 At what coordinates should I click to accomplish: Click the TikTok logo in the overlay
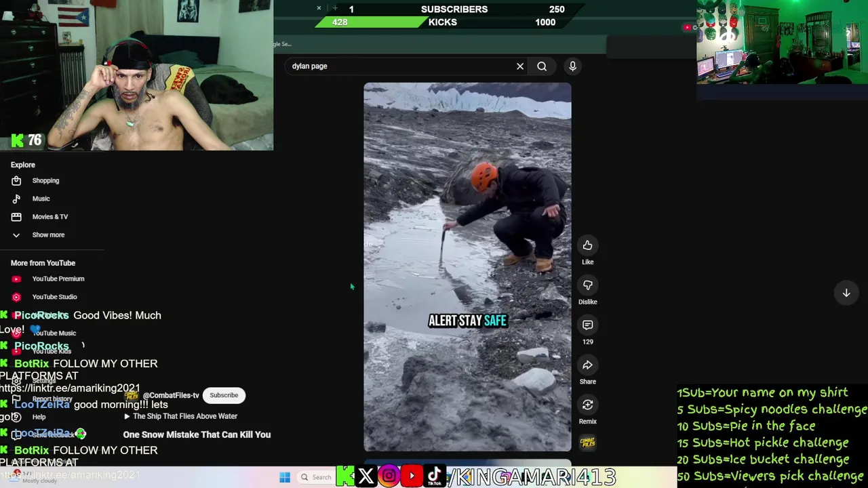(434, 476)
